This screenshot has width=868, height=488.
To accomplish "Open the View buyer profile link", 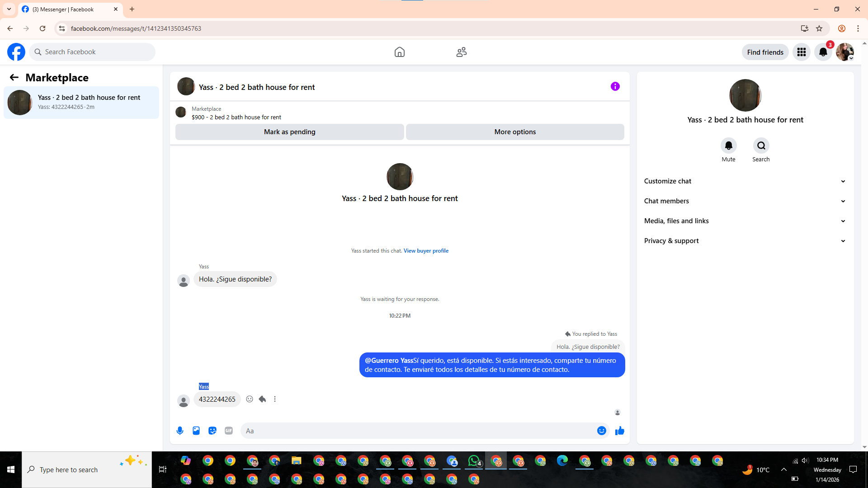I will coord(426,251).
